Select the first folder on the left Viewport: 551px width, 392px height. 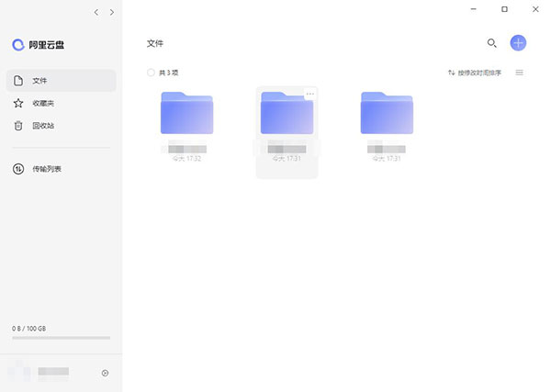coord(186,114)
